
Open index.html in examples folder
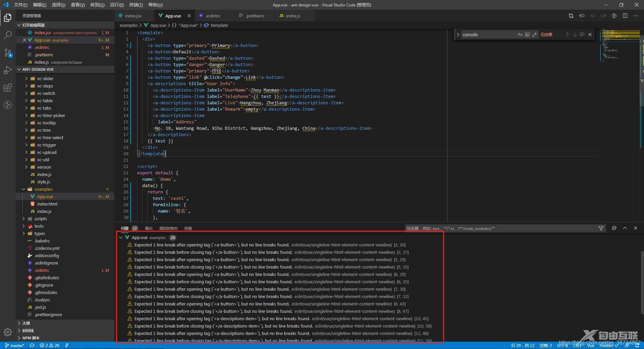pyautogui.click(x=47, y=204)
